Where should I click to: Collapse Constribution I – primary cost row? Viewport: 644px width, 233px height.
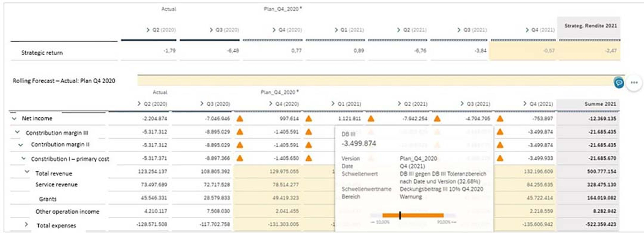[x=23, y=159]
